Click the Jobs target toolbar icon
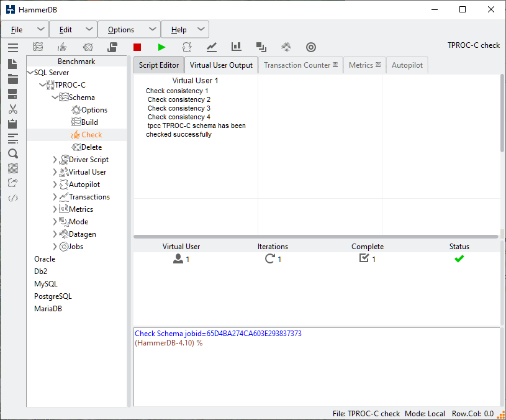Image resolution: width=506 pixels, height=420 pixels. pyautogui.click(x=311, y=47)
